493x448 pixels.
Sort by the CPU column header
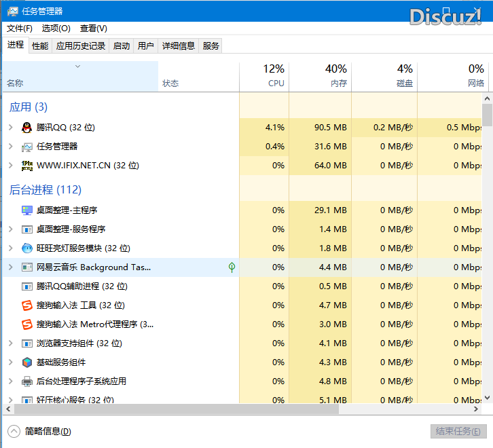point(264,77)
